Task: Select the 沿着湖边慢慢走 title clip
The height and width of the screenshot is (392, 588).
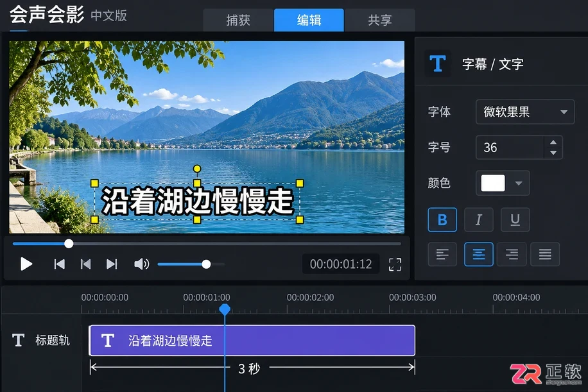Action: click(252, 340)
